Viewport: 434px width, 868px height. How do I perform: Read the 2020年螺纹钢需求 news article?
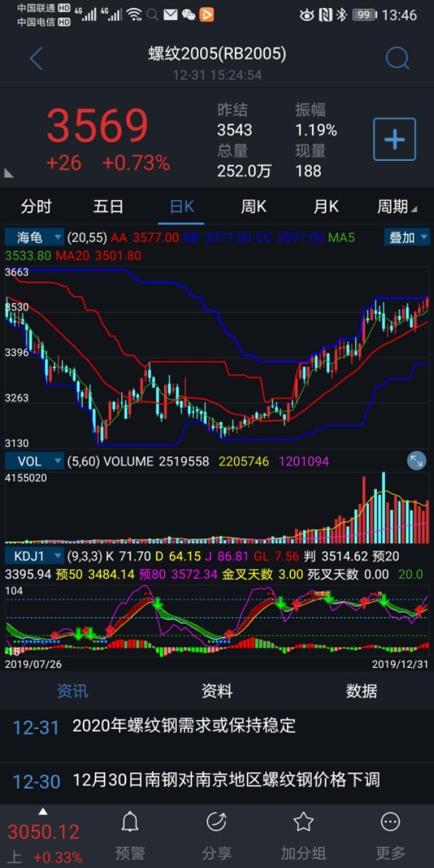(184, 726)
